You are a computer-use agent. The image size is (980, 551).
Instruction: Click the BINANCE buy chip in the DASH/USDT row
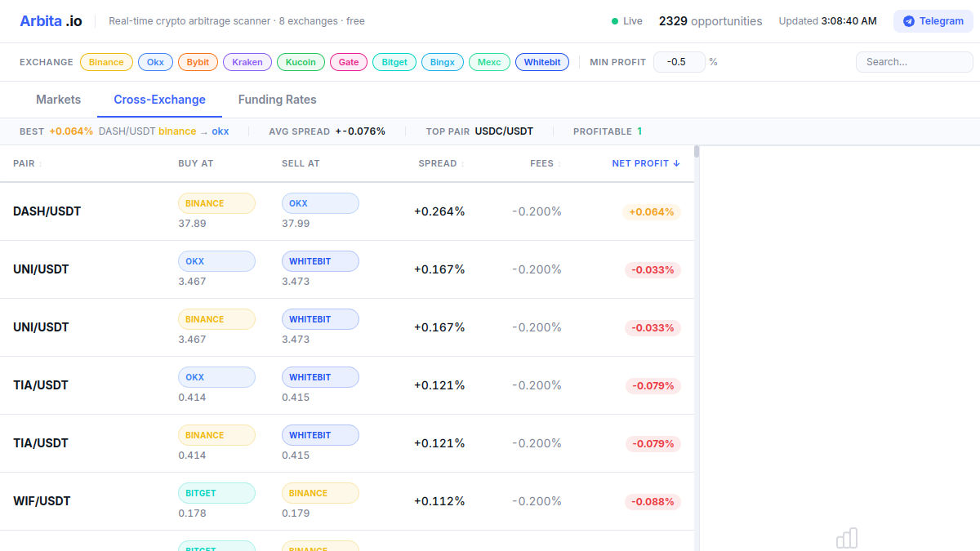216,203
